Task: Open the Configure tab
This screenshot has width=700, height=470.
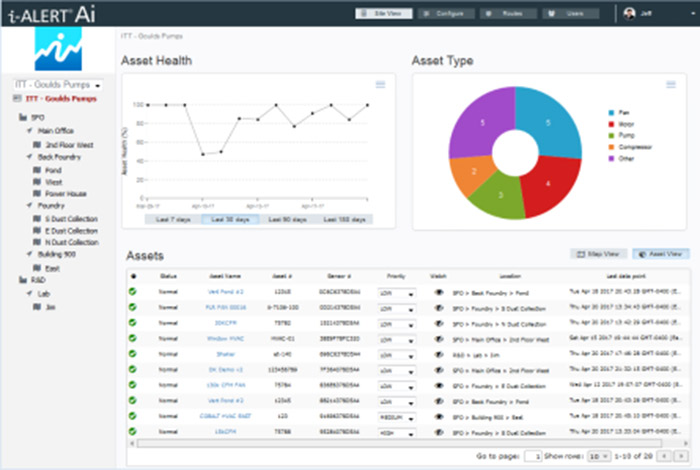Action: (x=446, y=13)
